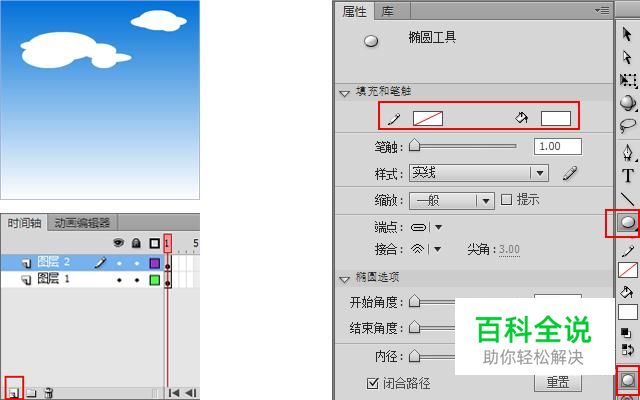This screenshot has height=400, width=640.
Task: Toggle lock all layers icon
Action: [x=136, y=243]
